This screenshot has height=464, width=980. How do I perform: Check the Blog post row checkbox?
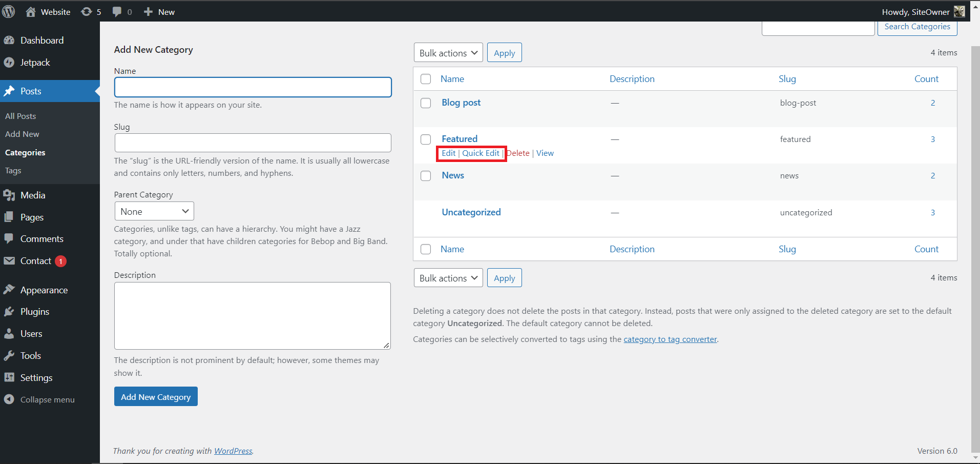point(426,103)
